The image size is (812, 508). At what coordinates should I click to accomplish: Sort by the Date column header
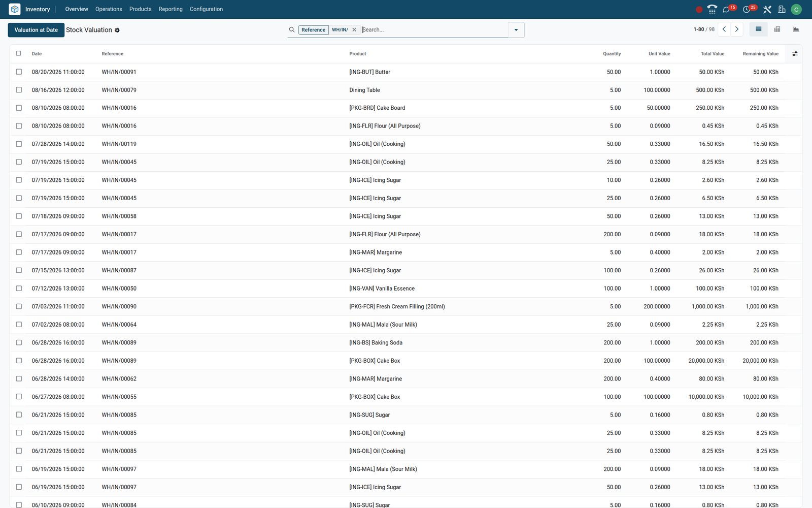point(37,54)
